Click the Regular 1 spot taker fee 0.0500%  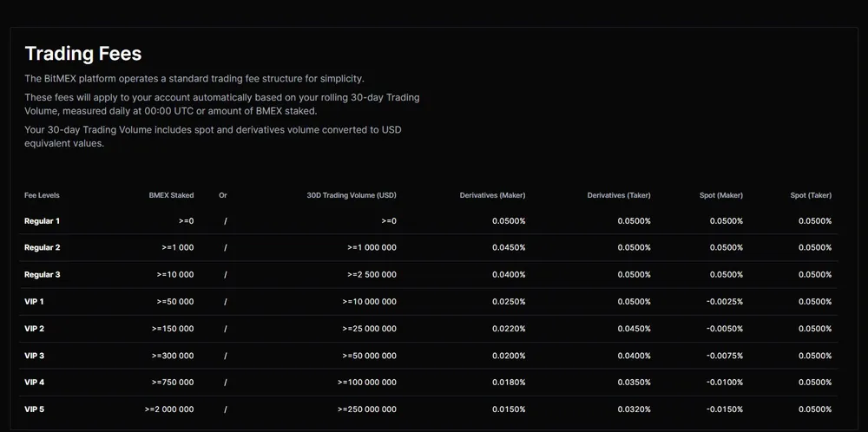pyautogui.click(x=815, y=220)
